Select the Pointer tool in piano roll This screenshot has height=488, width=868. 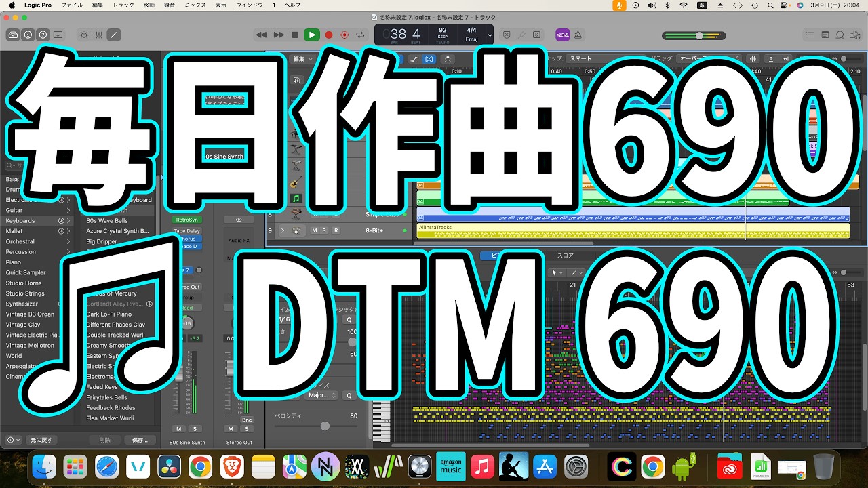tap(556, 272)
